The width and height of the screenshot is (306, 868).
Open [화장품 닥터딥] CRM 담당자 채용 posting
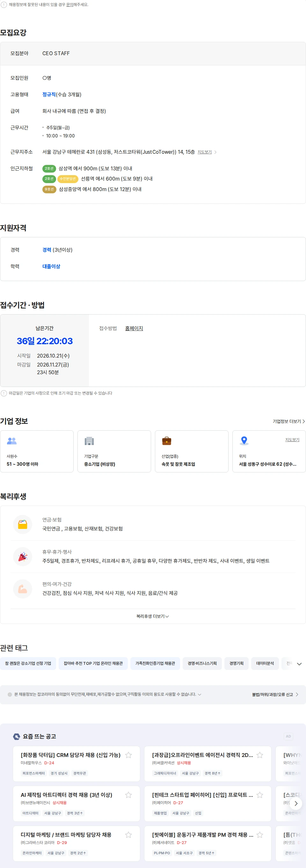pyautogui.click(x=70, y=755)
